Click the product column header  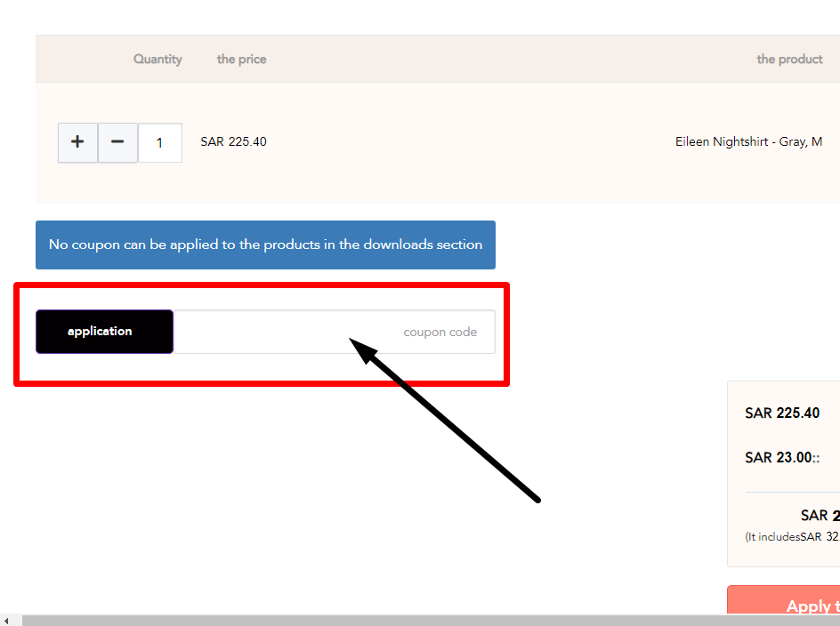tap(789, 59)
